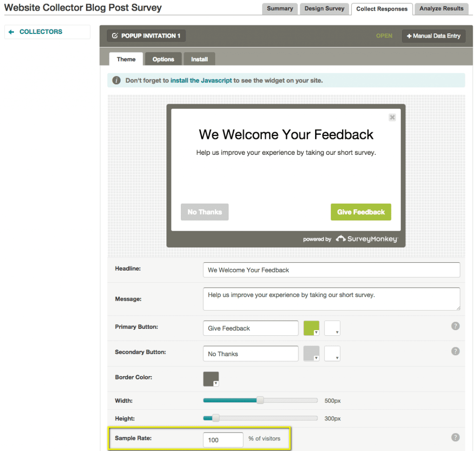Go to the Design Survey tab
The image size is (476, 451).
click(x=324, y=8)
